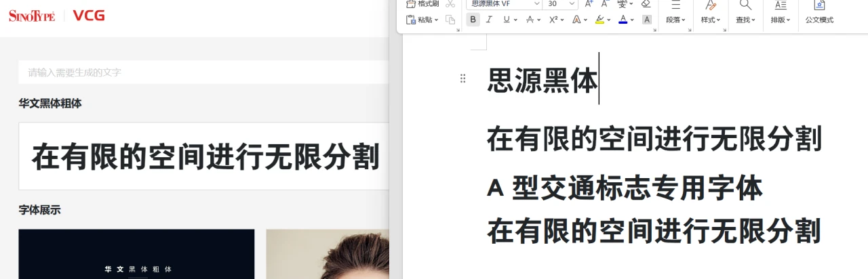Toggle italic formatting (I)
Image resolution: width=868 pixels, height=279 pixels.
coord(490,20)
